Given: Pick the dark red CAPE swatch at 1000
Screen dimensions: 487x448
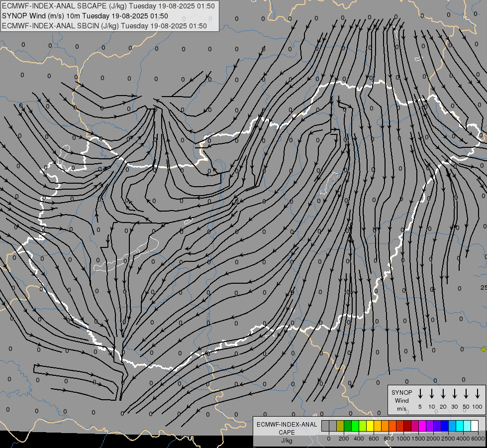Looking at the screenshot, I should (x=408, y=426).
